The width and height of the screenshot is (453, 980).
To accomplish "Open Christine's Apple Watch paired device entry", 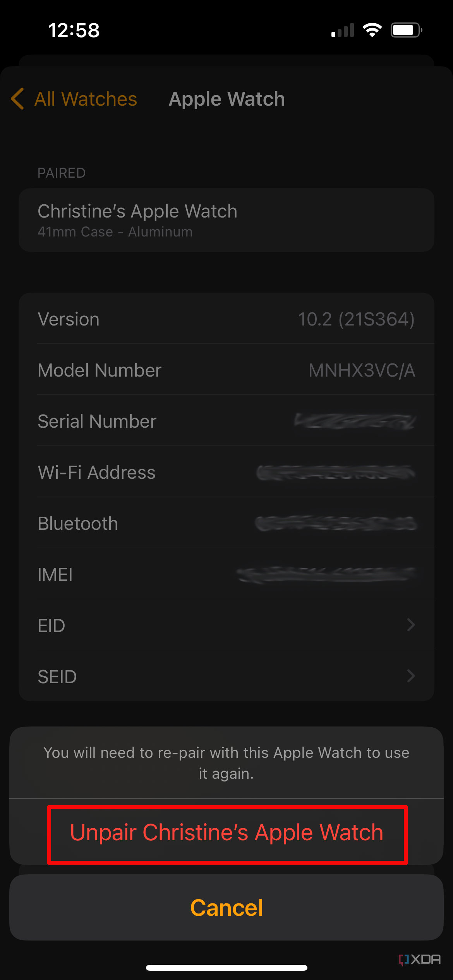I will pyautogui.click(x=226, y=220).
